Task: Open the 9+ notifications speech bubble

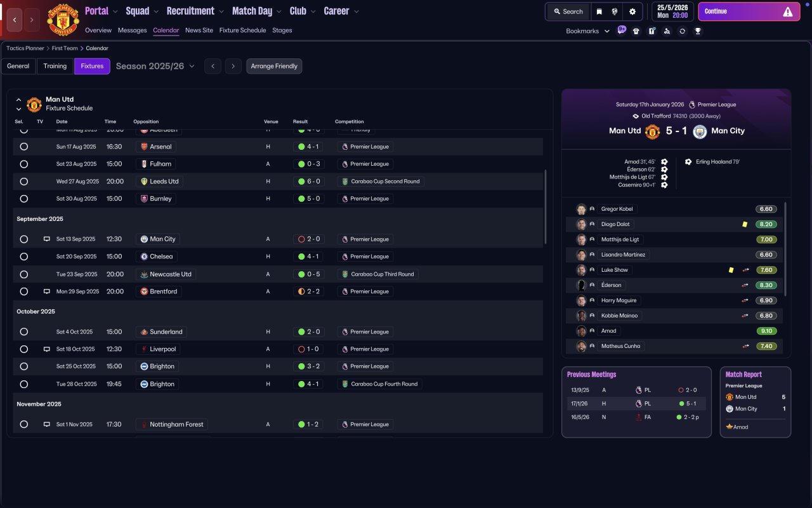Action: (x=622, y=30)
